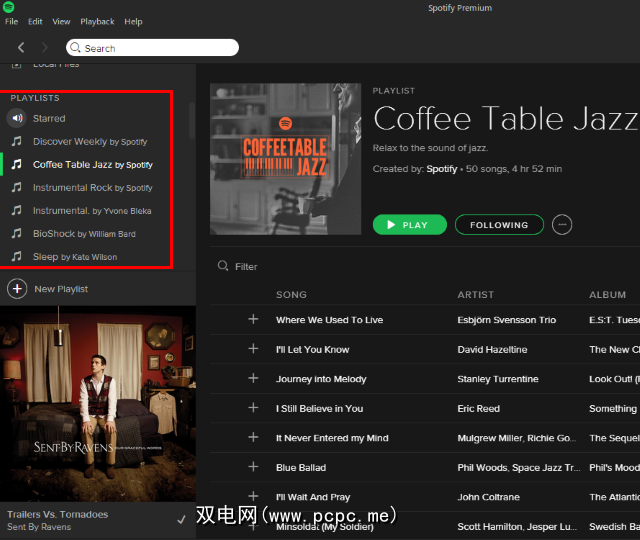Add I'll Let You Know with plus

point(253,349)
